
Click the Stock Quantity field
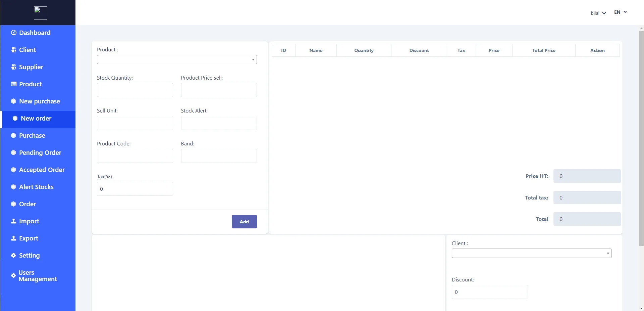[135, 90]
